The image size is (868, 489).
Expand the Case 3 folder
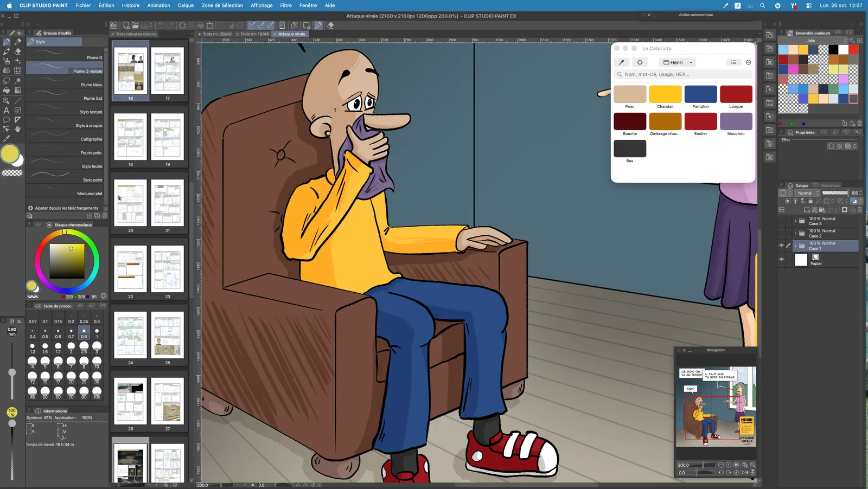click(795, 221)
